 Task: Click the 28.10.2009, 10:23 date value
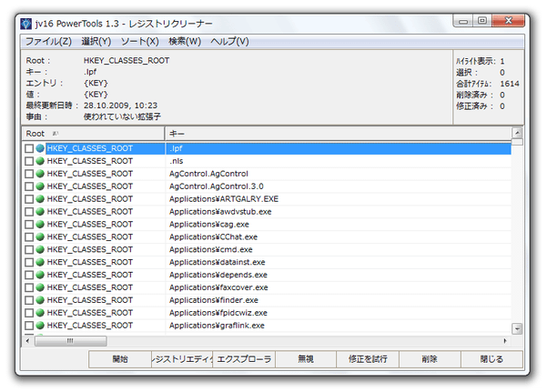(120, 106)
